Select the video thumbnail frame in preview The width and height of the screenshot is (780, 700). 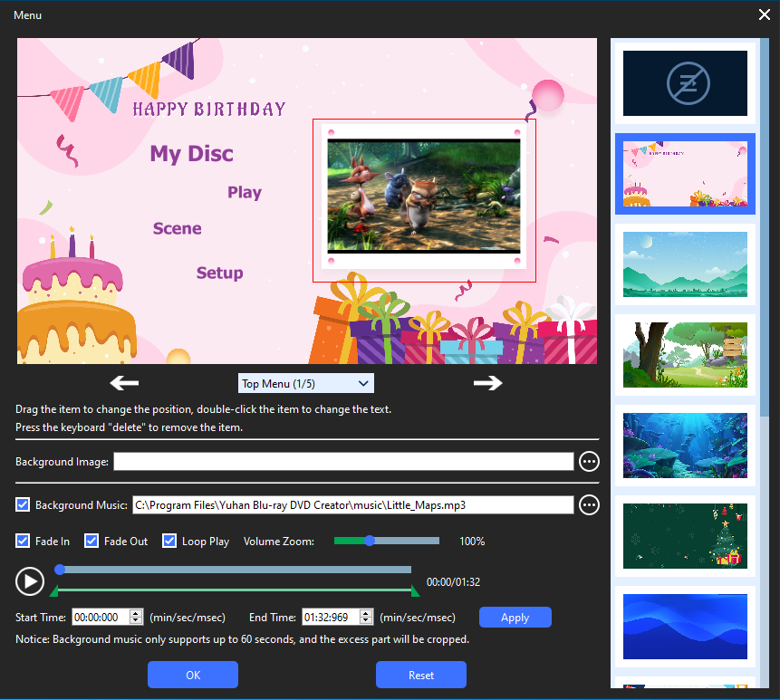[424, 200]
